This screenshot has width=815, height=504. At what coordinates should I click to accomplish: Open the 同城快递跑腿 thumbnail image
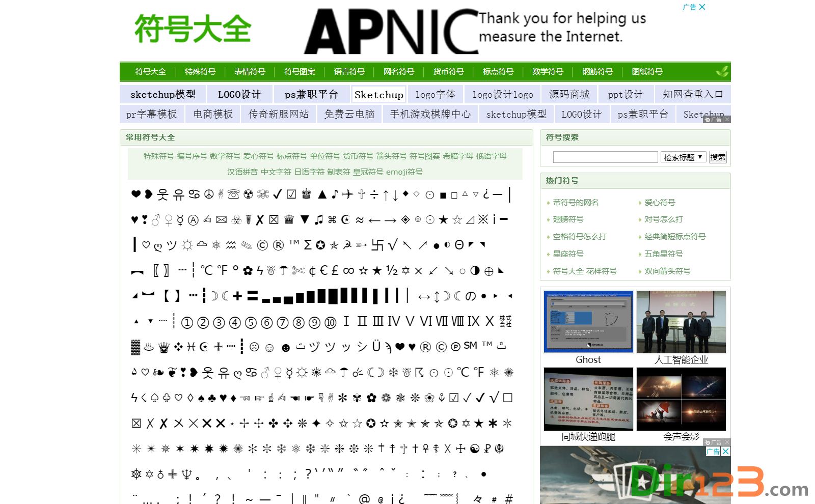pyautogui.click(x=588, y=399)
